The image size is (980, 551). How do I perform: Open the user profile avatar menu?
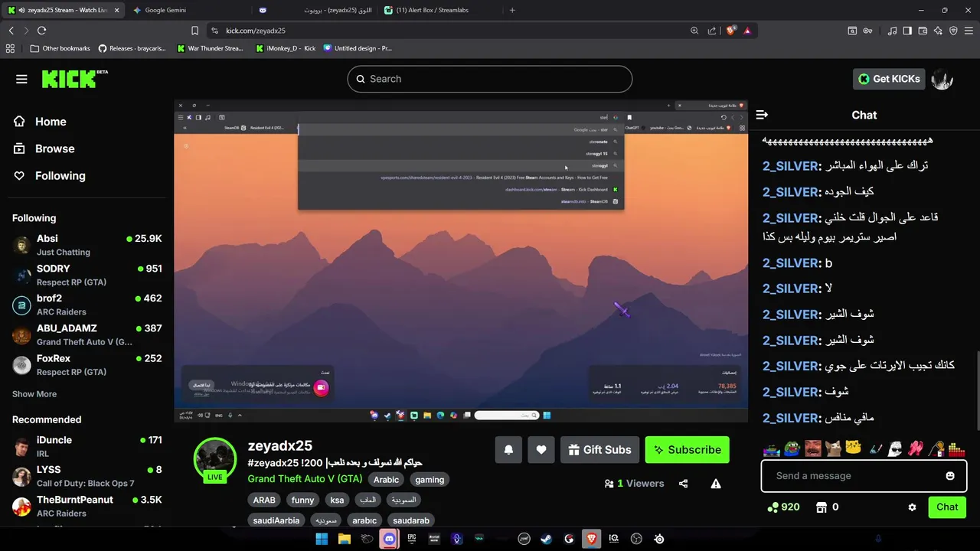point(942,79)
